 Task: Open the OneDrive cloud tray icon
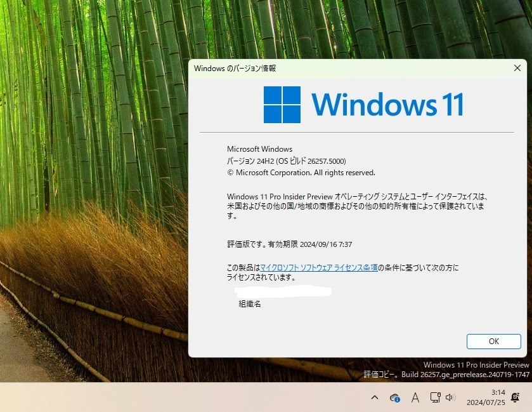coord(394,397)
